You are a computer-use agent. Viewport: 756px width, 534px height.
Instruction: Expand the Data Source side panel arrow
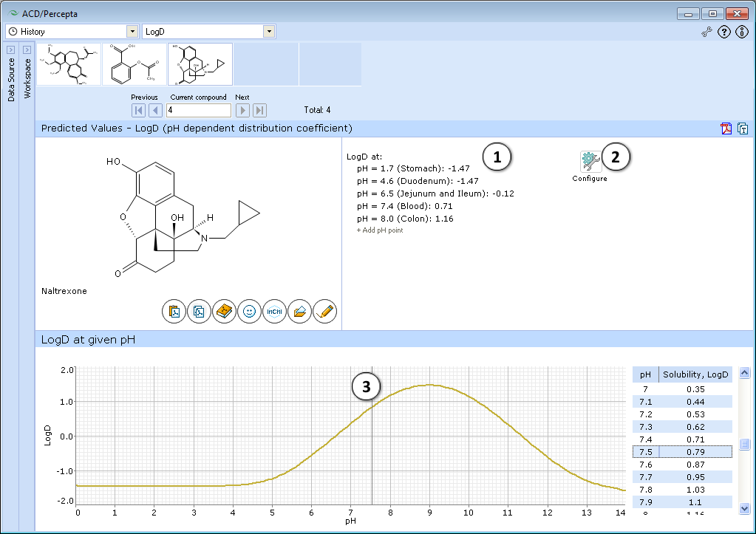[10, 49]
